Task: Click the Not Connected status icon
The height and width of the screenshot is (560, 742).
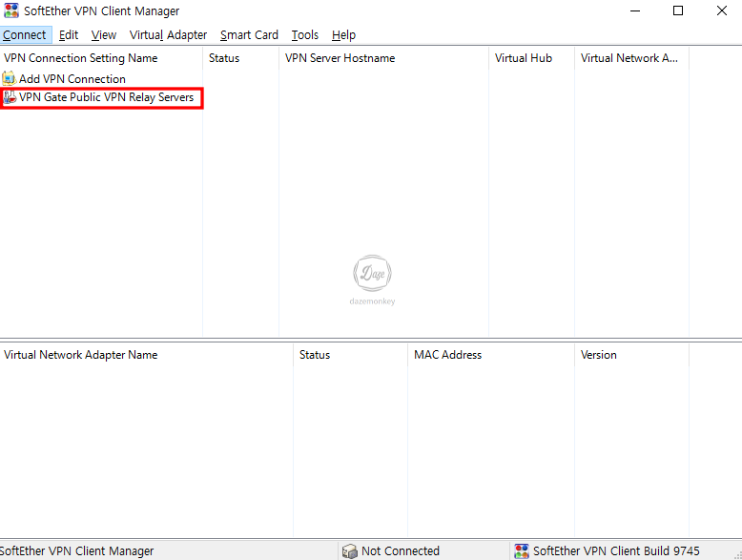Action: click(350, 551)
